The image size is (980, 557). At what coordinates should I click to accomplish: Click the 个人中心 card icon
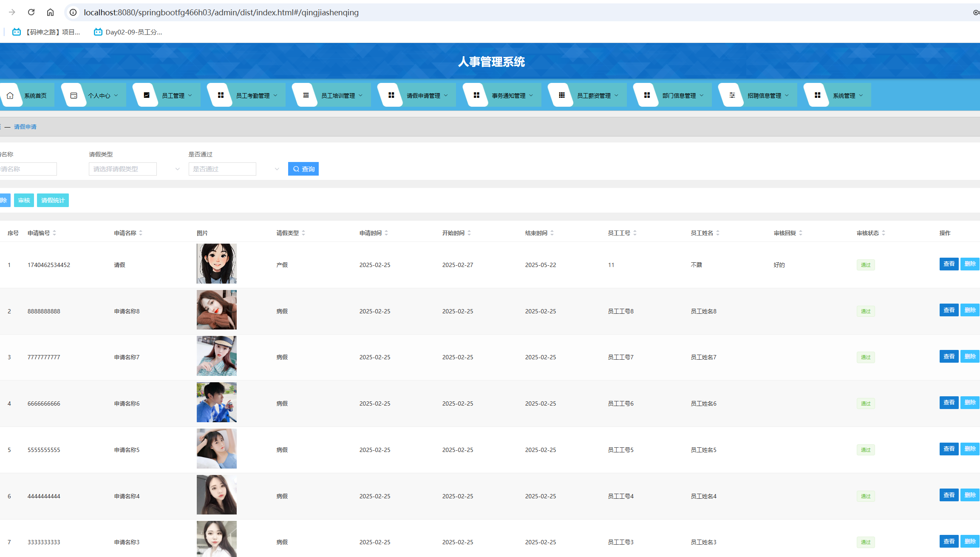(x=74, y=95)
